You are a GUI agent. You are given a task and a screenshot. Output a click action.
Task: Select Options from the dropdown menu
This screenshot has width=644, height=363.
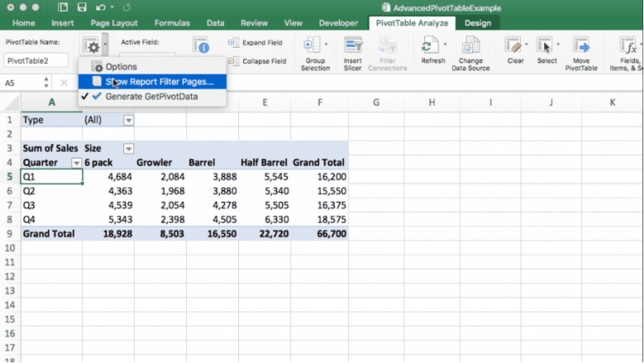tap(121, 66)
